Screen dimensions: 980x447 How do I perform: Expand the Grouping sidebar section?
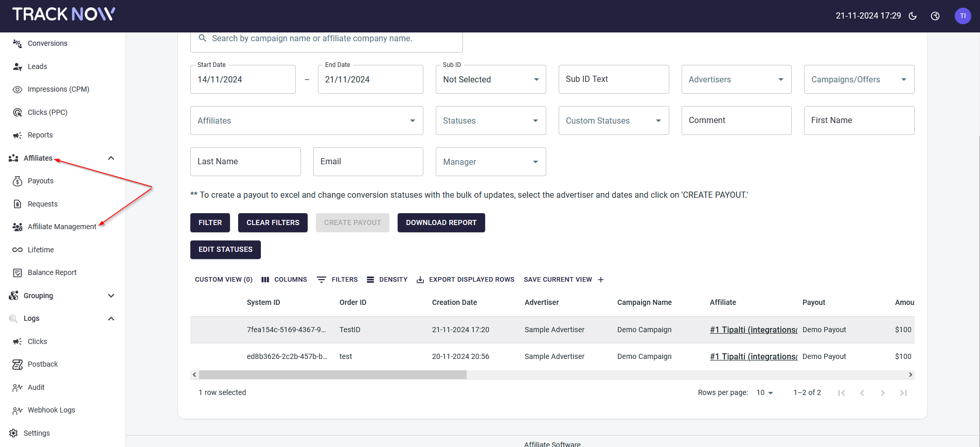[x=111, y=296]
